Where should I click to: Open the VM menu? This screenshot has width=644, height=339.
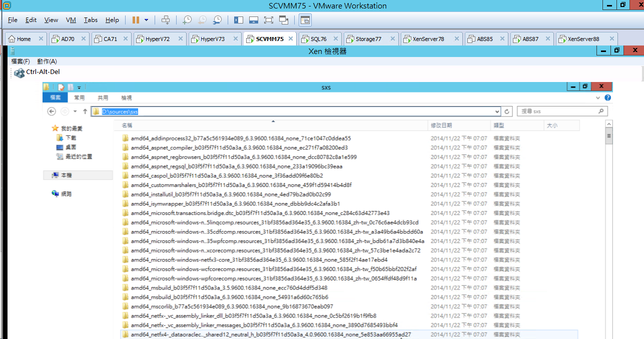71,20
